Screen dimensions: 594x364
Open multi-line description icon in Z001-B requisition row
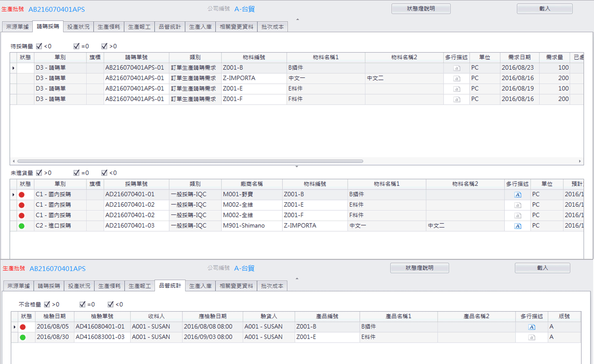(457, 68)
